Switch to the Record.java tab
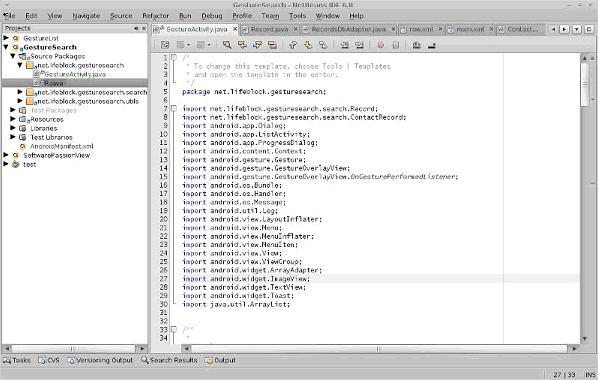The height and width of the screenshot is (380, 598). pos(270,29)
